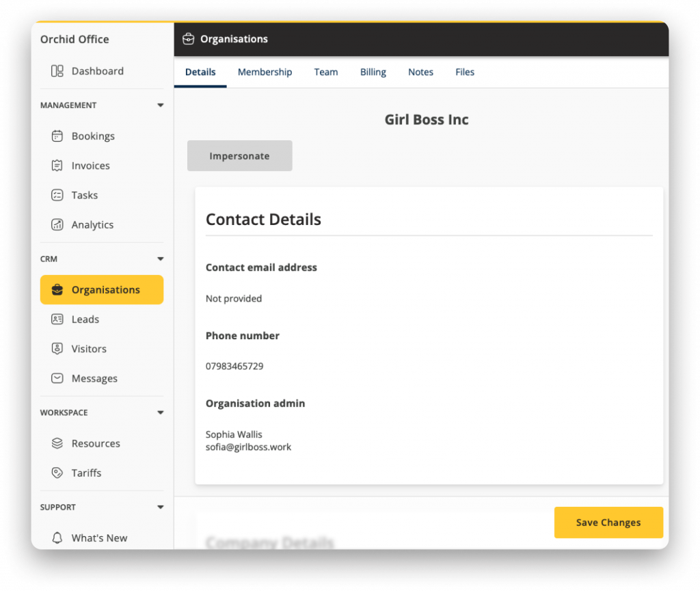Collapse the WORKSPACE section arrow

(160, 412)
